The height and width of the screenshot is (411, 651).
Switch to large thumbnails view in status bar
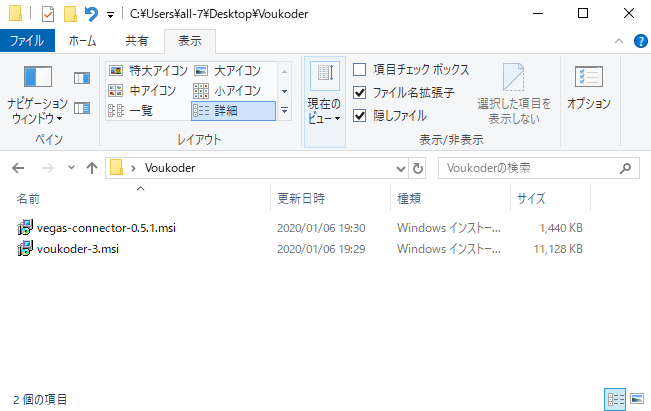click(637, 399)
